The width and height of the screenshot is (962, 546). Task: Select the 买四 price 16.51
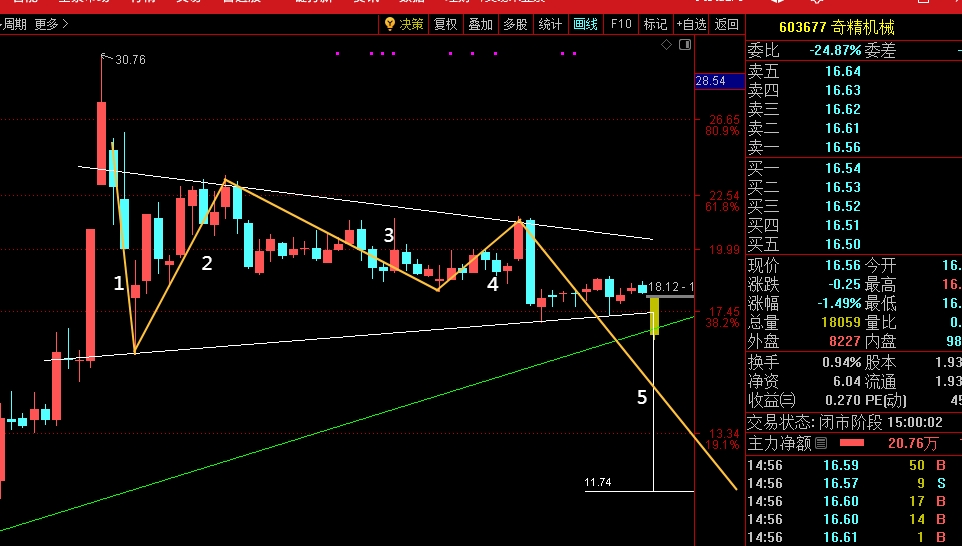[x=842, y=225]
